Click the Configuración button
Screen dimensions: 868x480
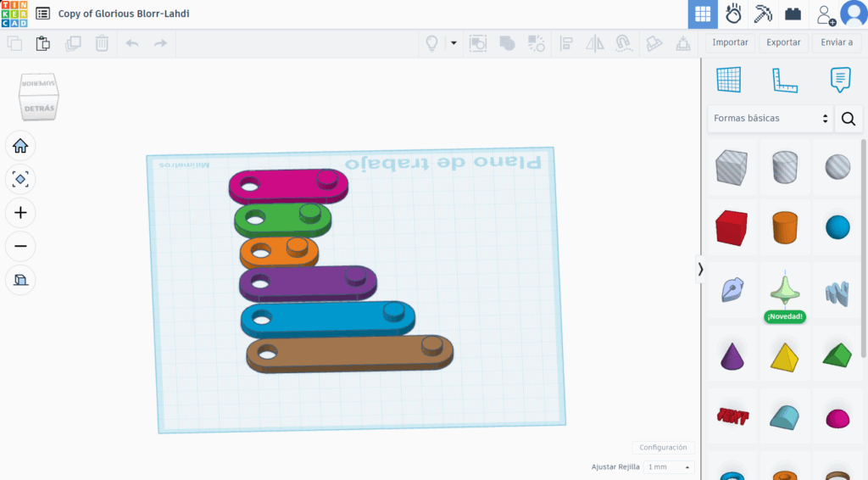(x=663, y=447)
